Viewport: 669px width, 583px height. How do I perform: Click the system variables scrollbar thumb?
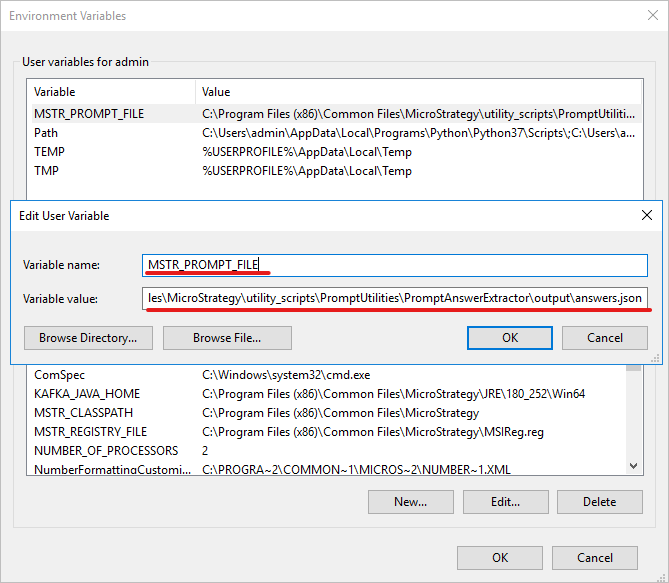point(634,367)
